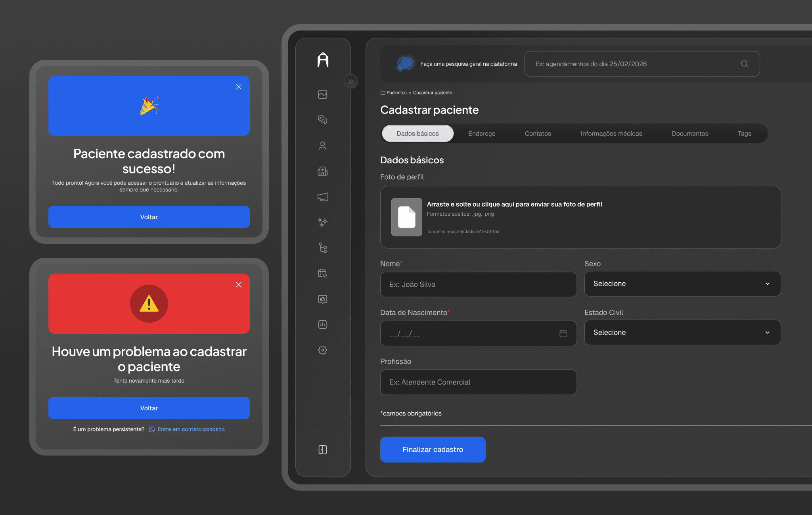Expand the sidebar with double-chevron button
812x515 pixels.
point(351,82)
